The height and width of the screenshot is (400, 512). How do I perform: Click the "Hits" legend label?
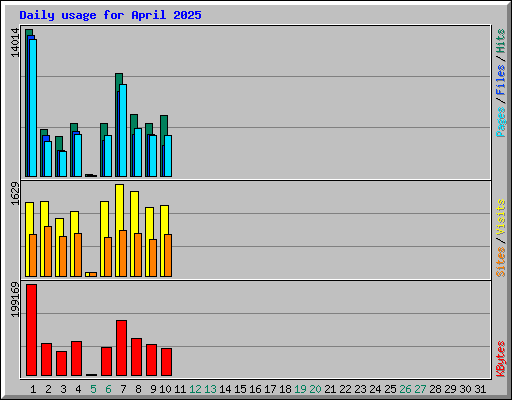(500, 41)
